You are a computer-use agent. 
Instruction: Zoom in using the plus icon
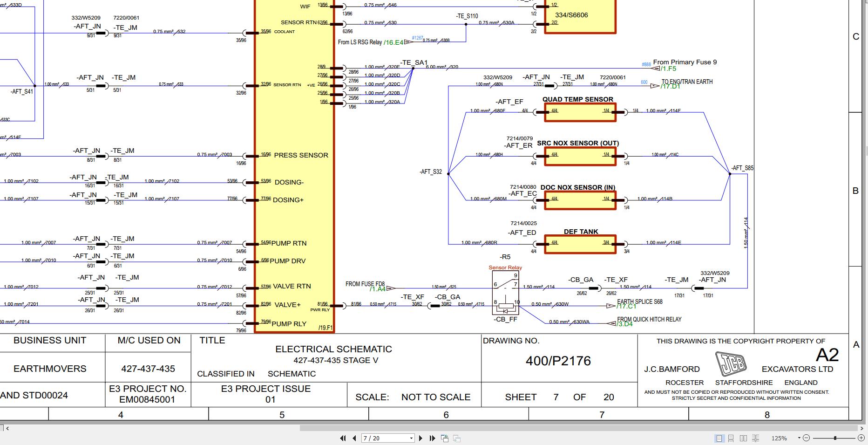(x=861, y=438)
